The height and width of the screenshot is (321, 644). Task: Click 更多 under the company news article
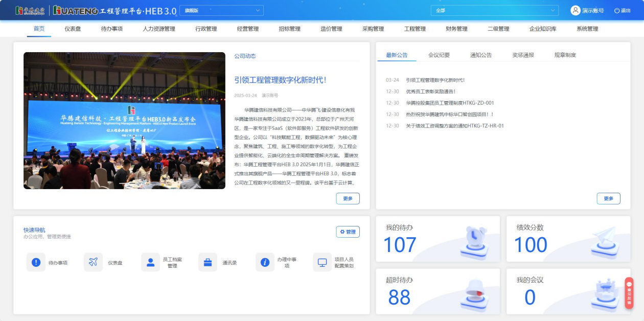(x=348, y=198)
